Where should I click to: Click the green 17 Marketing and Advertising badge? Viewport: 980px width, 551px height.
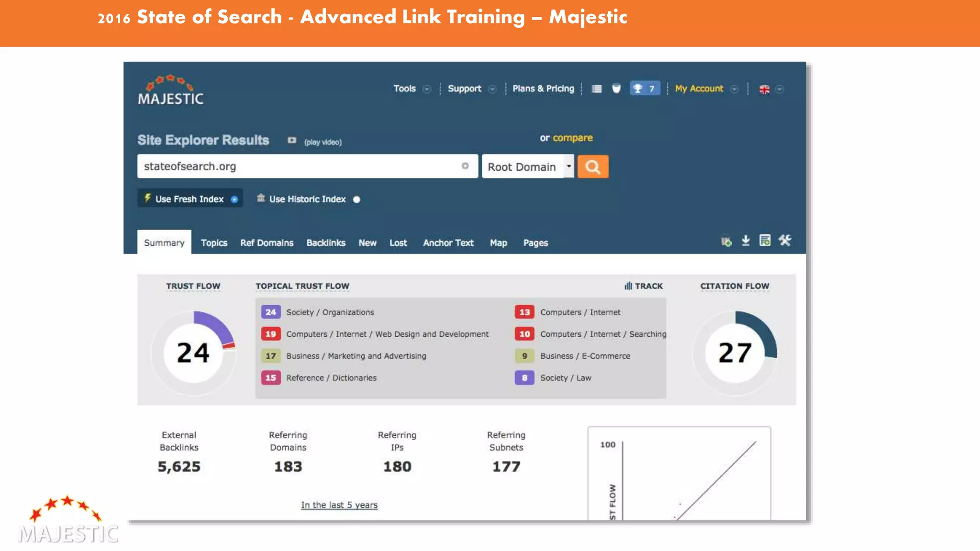click(271, 356)
